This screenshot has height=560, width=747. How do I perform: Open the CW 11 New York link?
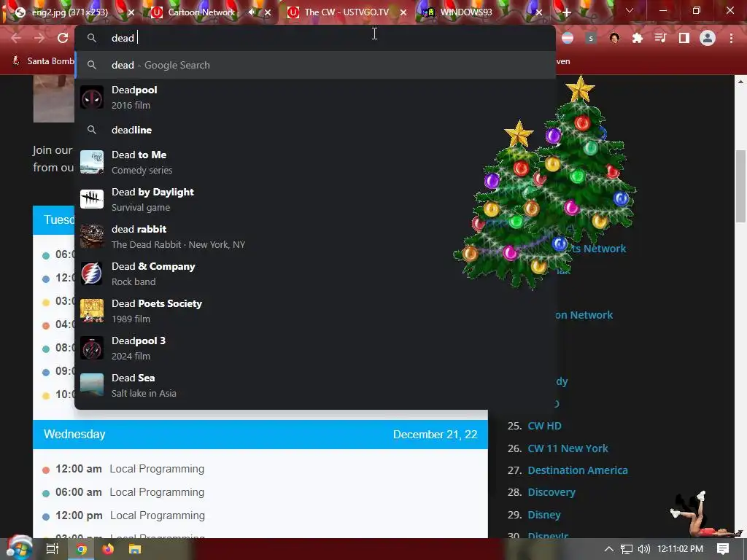(x=568, y=448)
